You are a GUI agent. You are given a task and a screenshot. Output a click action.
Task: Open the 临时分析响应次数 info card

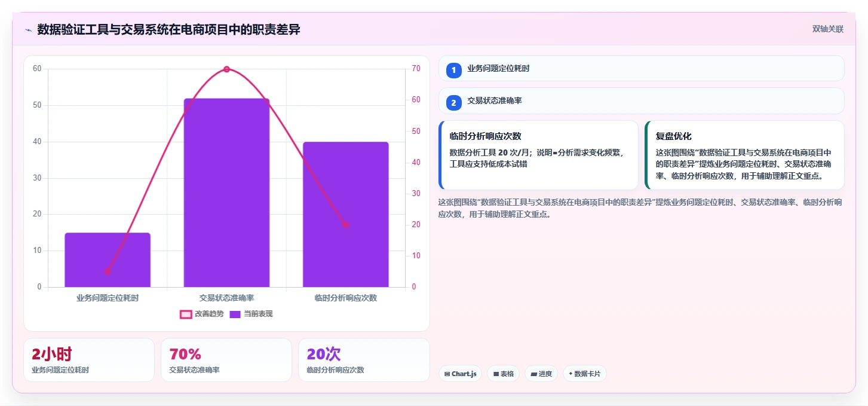coord(538,155)
